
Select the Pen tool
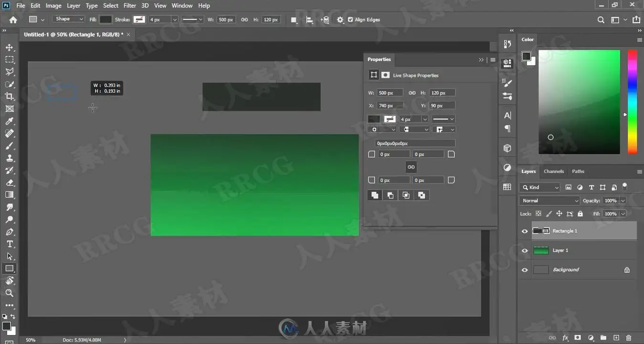tap(9, 232)
